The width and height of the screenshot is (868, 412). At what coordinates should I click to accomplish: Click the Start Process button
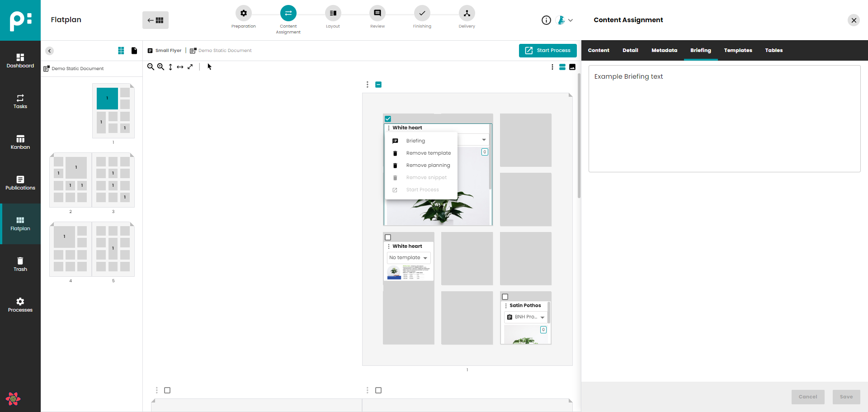click(x=547, y=51)
